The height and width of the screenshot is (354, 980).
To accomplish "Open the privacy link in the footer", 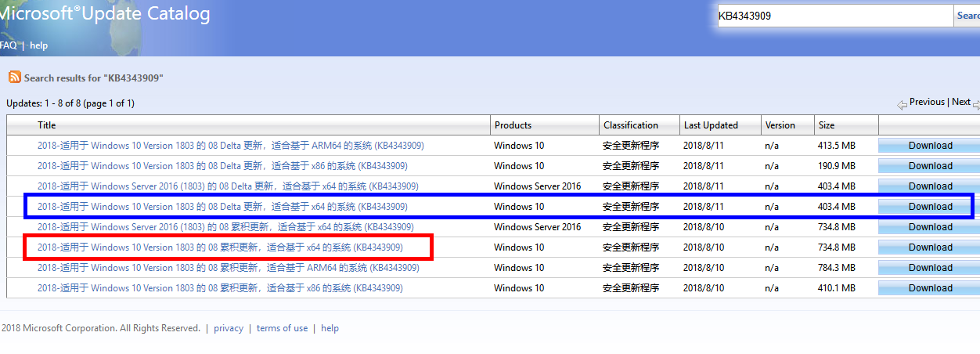I will [x=229, y=328].
